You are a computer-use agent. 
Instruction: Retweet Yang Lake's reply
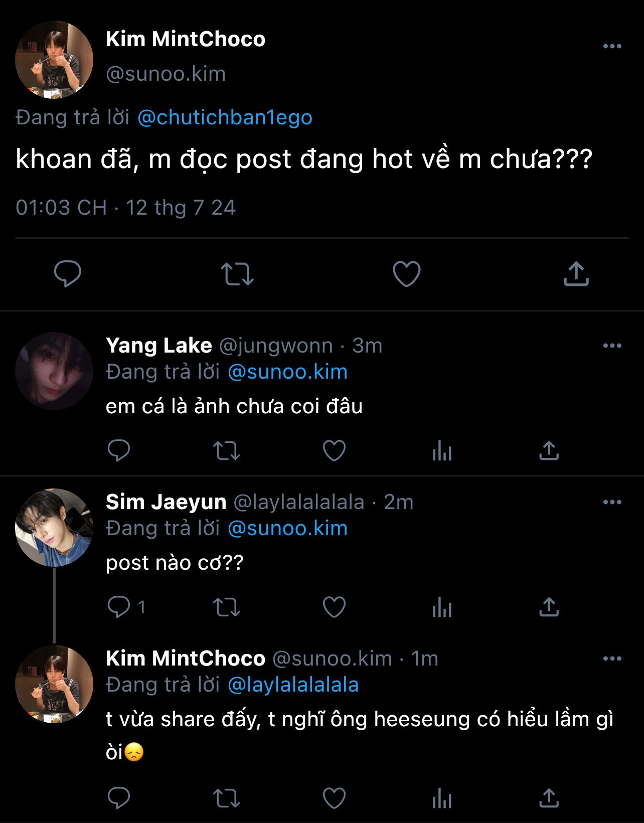[227, 450]
